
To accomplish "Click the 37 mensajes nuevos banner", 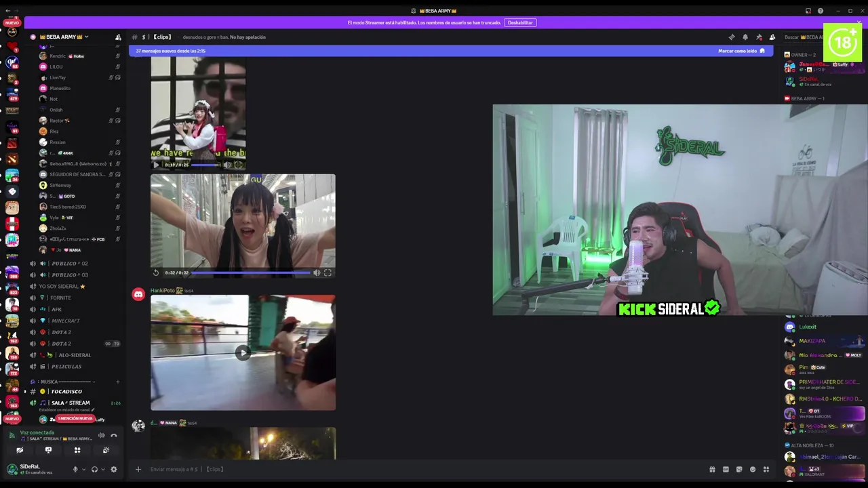I will click(x=451, y=51).
